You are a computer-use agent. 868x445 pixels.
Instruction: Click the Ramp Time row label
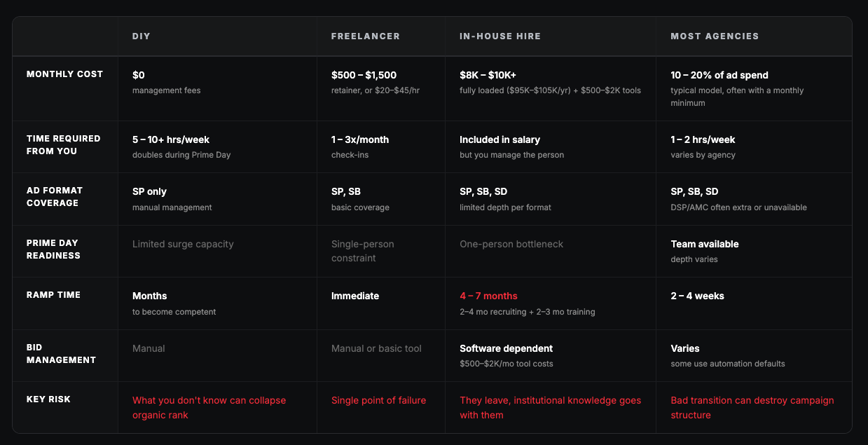pos(53,295)
